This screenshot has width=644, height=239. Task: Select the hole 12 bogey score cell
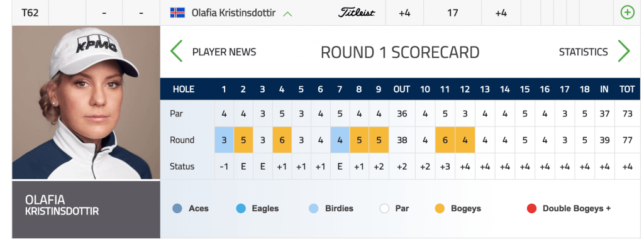point(465,140)
